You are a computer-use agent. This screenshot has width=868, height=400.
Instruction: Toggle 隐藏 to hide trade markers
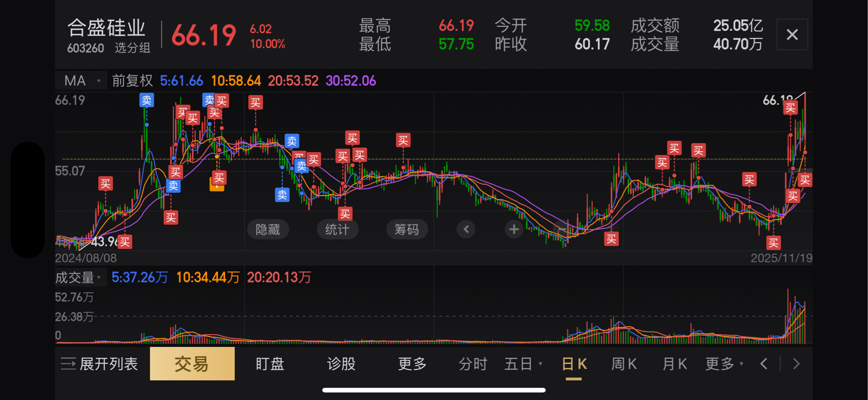pyautogui.click(x=268, y=229)
